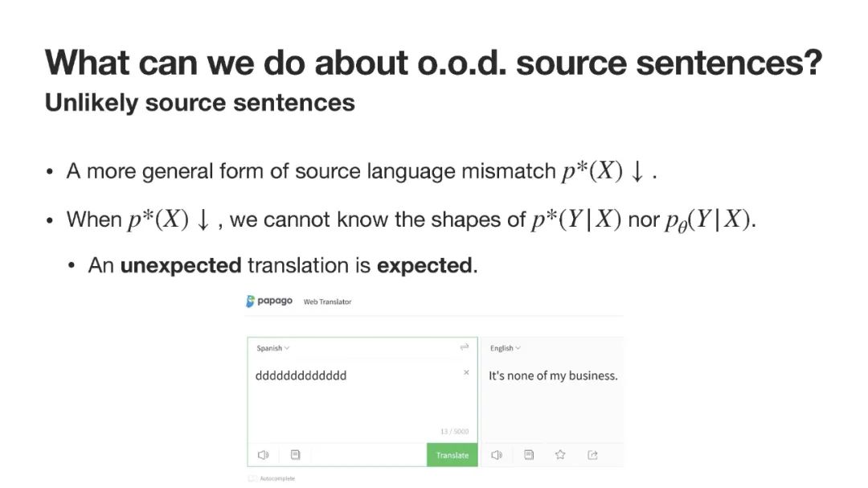Click the papago parrot logo

[x=251, y=301]
